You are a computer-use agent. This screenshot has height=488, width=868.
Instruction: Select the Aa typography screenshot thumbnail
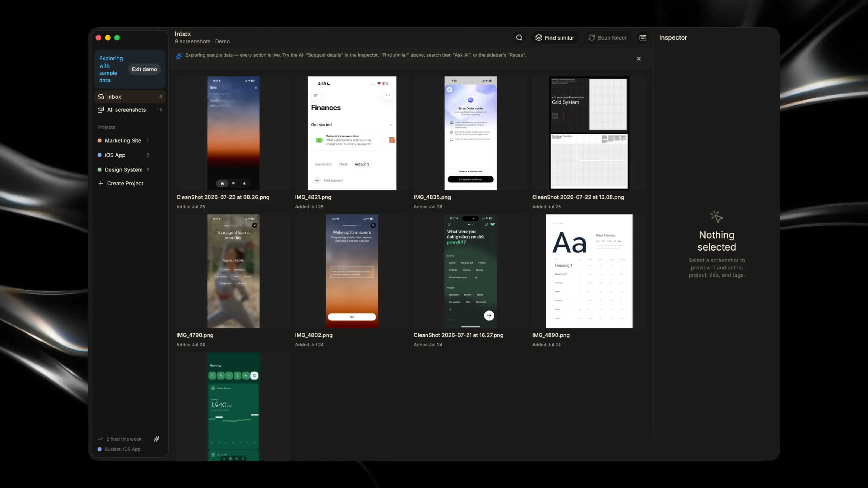(x=589, y=271)
